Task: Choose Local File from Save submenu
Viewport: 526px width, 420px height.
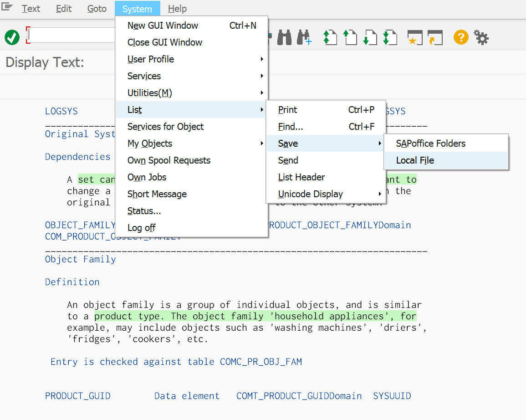Action: tap(415, 160)
